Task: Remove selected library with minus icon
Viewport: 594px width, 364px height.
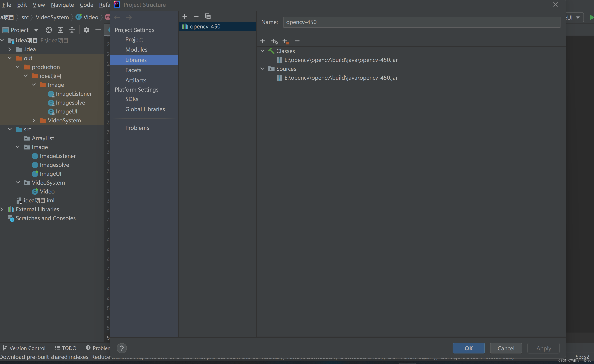Action: coord(196,16)
